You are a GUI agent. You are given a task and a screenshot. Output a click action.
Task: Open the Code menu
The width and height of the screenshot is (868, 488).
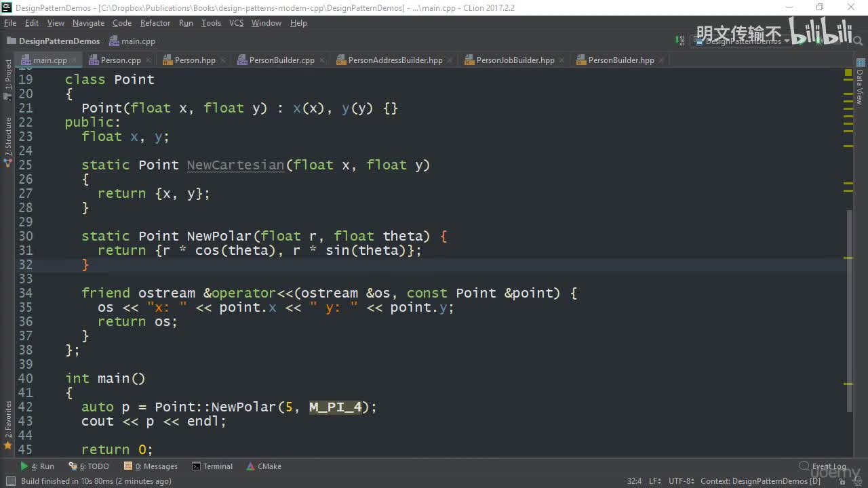pos(122,23)
